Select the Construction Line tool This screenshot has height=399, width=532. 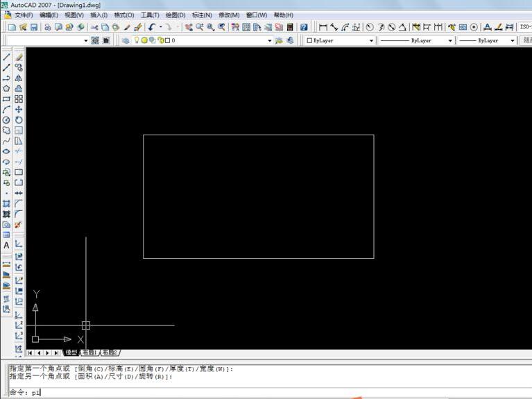(x=6, y=67)
